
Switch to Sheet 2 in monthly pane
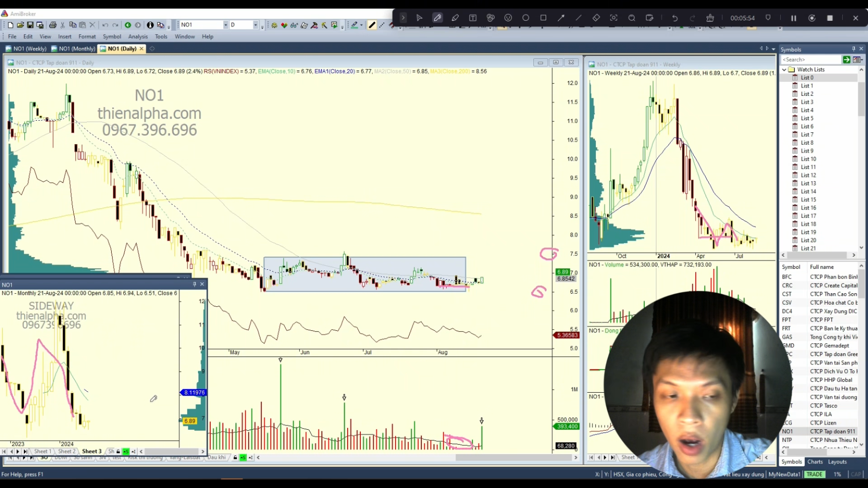(66, 451)
